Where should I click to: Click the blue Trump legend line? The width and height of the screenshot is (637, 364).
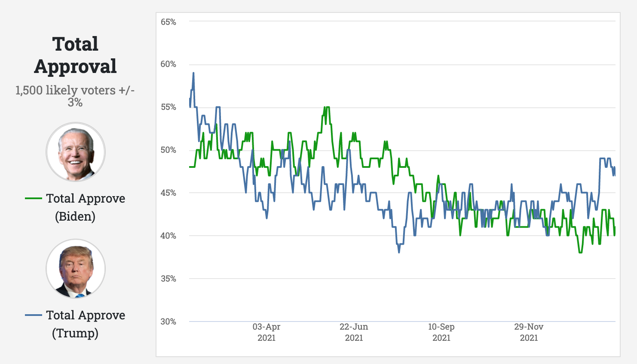point(33,315)
